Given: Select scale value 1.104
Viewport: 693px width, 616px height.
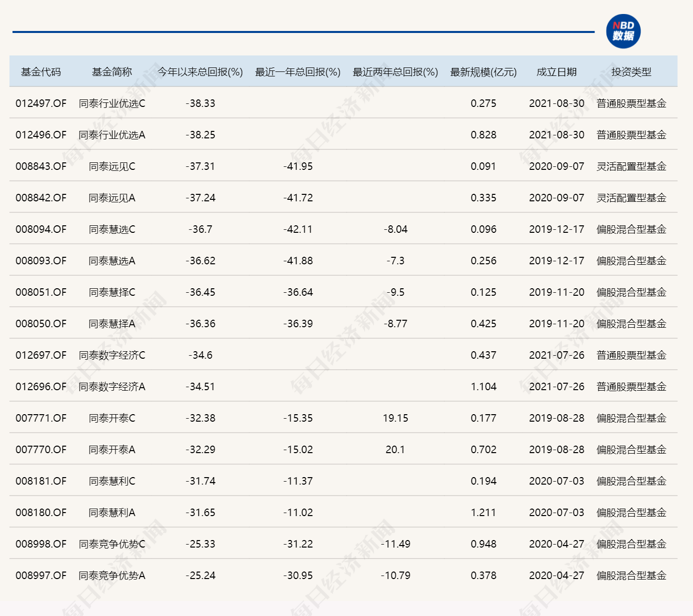Looking at the screenshot, I should tap(483, 387).
